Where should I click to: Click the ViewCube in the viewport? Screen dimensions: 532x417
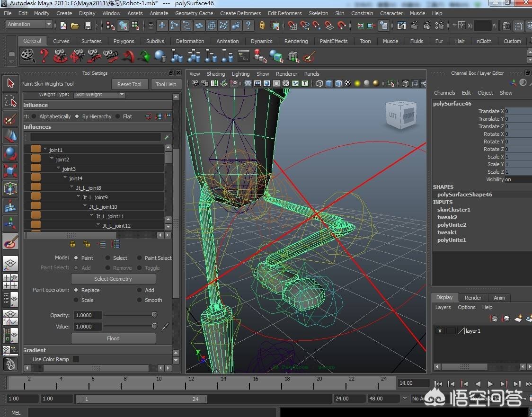coord(401,115)
